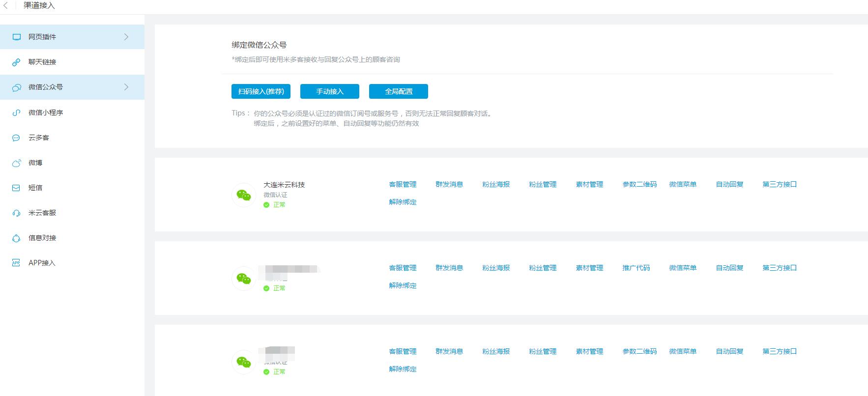
Task: Click 解除绑定 under 大连米云科技
Action: point(403,202)
